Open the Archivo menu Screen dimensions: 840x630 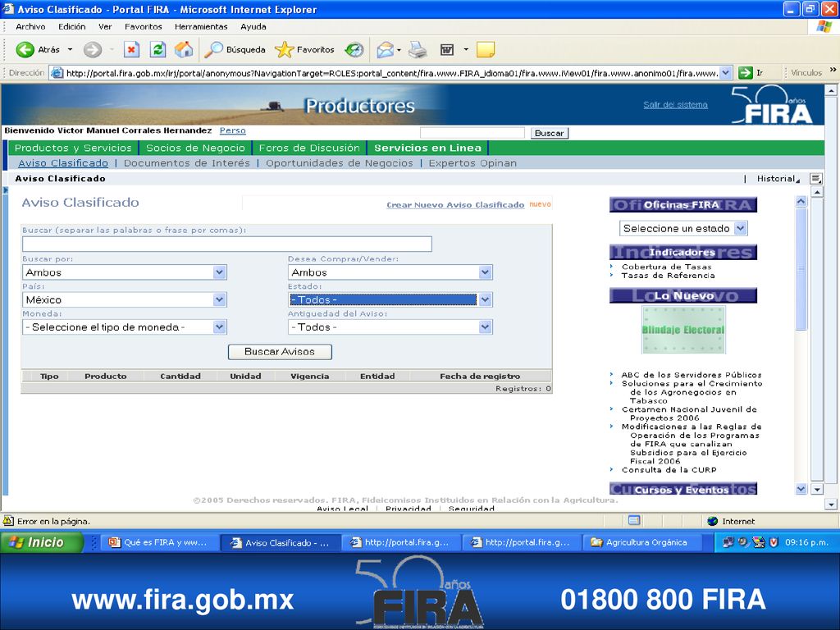point(30,26)
